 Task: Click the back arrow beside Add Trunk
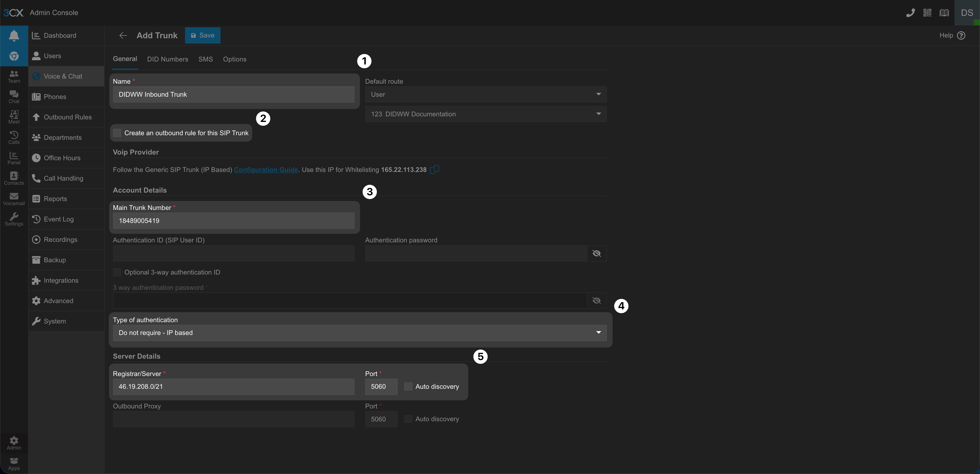coord(123,35)
